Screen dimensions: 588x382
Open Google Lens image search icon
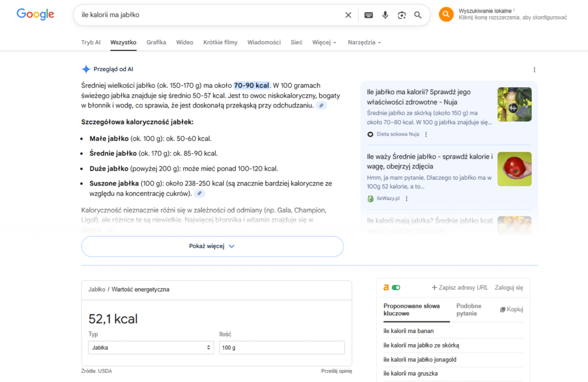pyautogui.click(x=401, y=15)
